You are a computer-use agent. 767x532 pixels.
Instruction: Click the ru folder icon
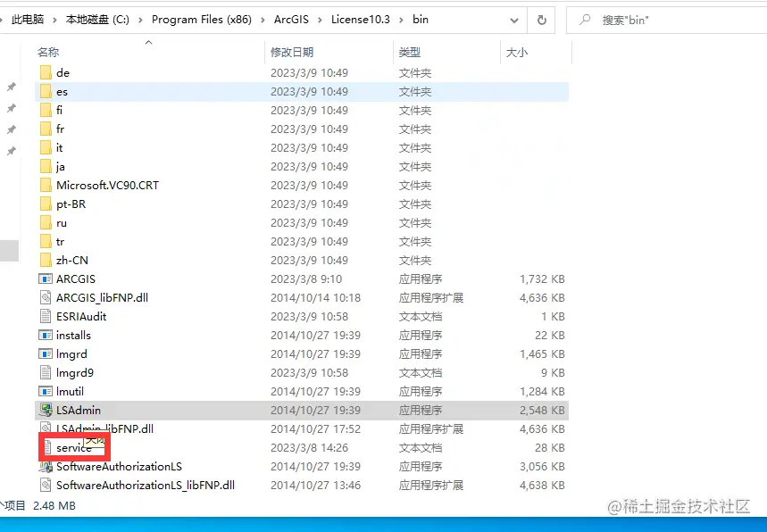(x=46, y=223)
